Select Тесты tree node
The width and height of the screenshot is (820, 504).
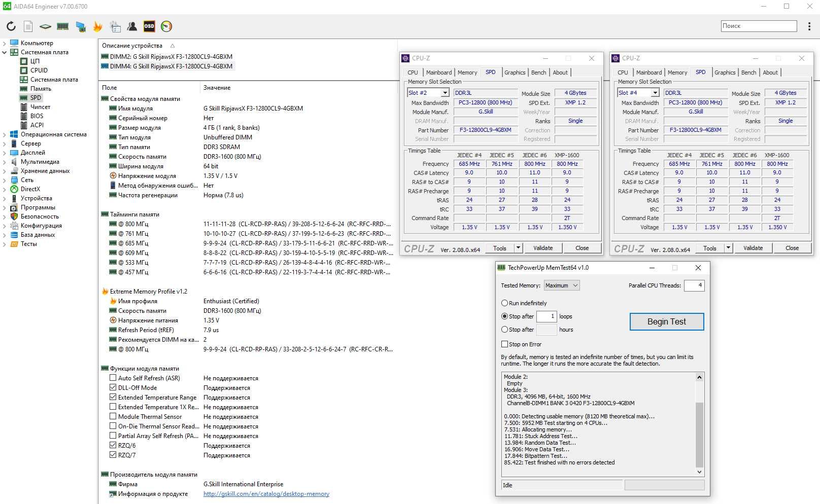28,244
